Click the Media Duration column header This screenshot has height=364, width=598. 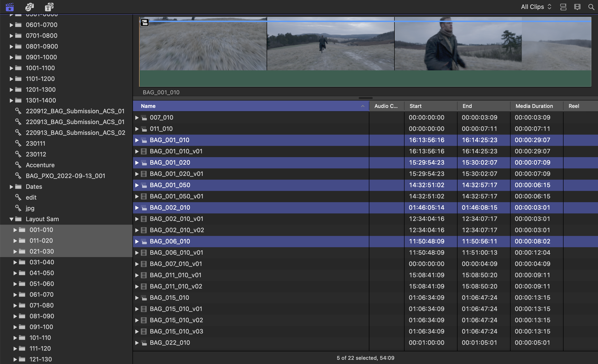[534, 106]
